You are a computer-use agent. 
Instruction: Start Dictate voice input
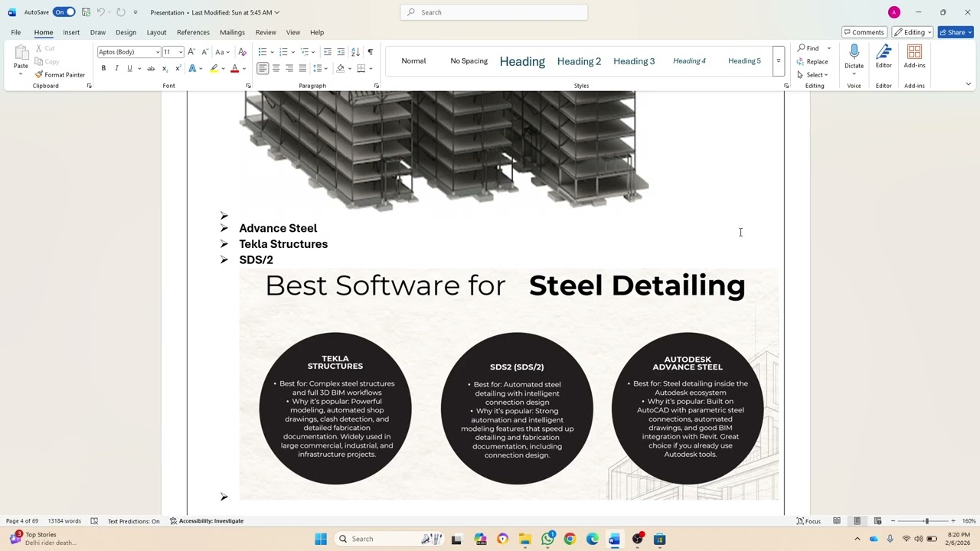pyautogui.click(x=854, y=56)
